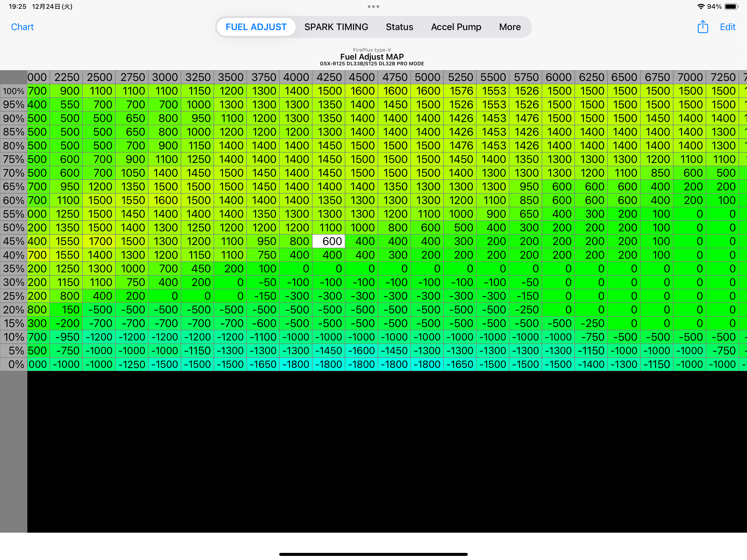Select cell 800 at 25% / 2250
Image resolution: width=747 pixels, height=560 pixels.
66,296
